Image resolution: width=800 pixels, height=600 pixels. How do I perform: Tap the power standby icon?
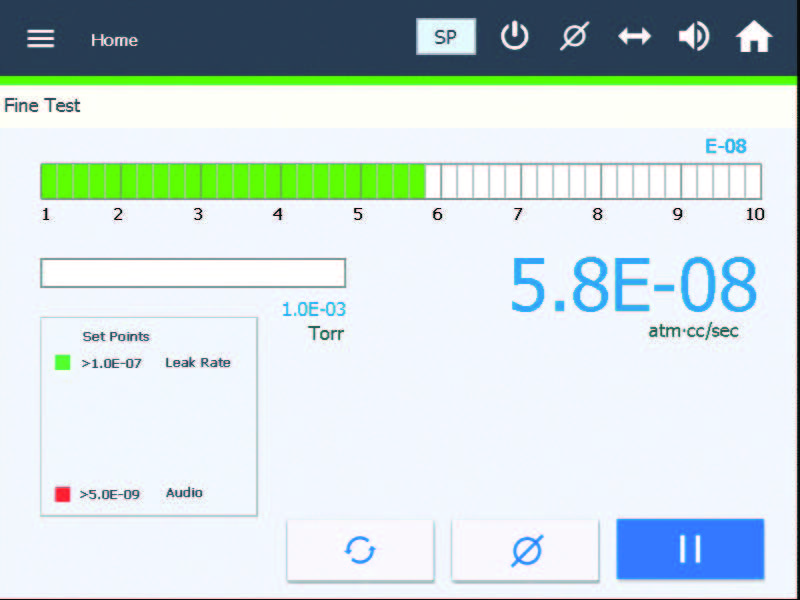coord(514,36)
